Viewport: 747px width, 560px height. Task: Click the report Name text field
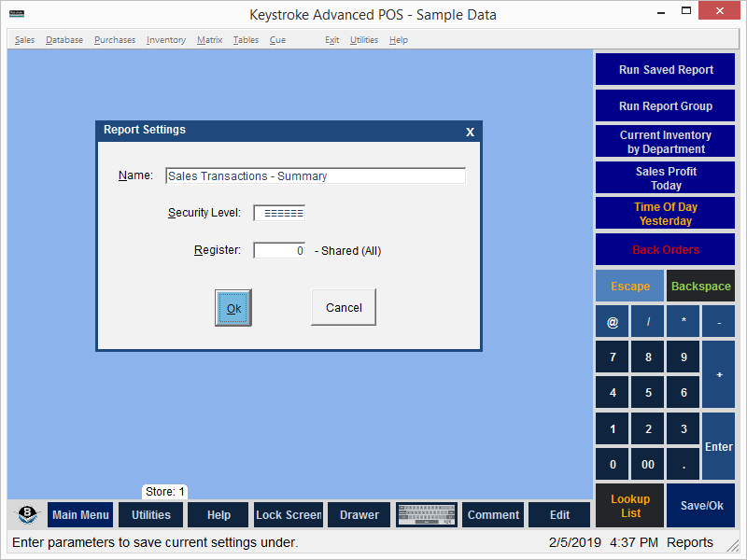point(315,175)
